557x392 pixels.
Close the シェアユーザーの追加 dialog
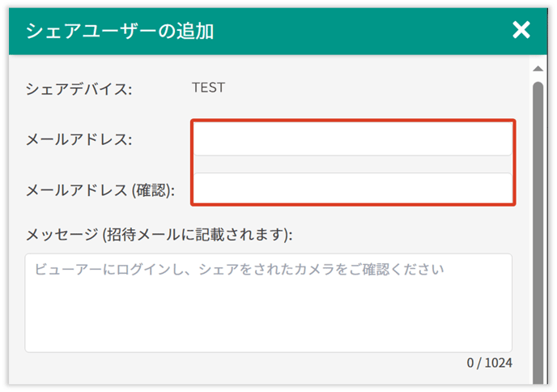coord(521,31)
